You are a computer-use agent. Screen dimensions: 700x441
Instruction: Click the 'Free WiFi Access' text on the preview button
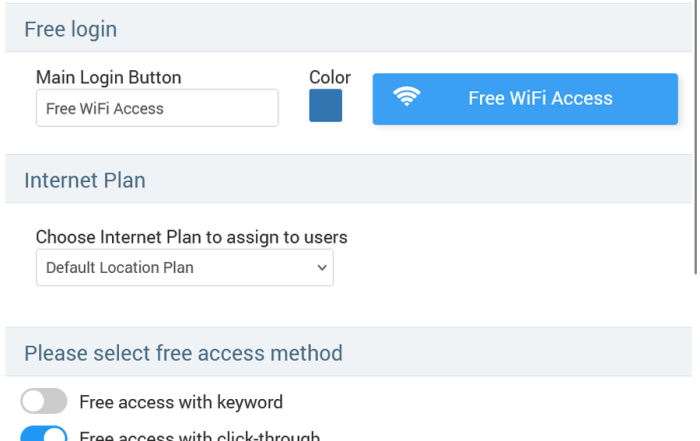[x=540, y=98]
